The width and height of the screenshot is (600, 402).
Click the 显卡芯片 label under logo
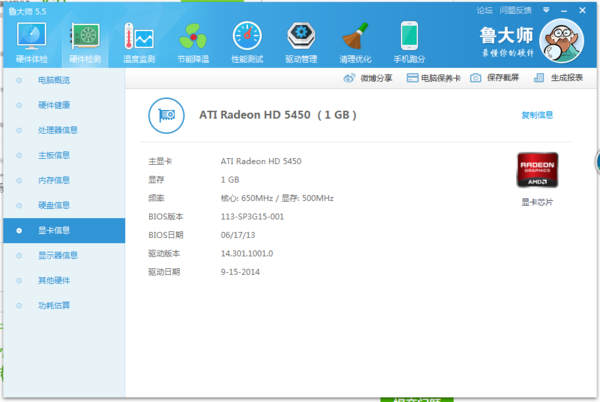537,202
